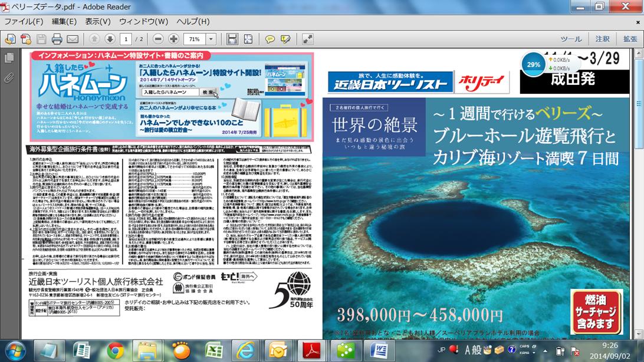Open the Windows Start button
This screenshot has width=644, height=362.
tap(15, 351)
